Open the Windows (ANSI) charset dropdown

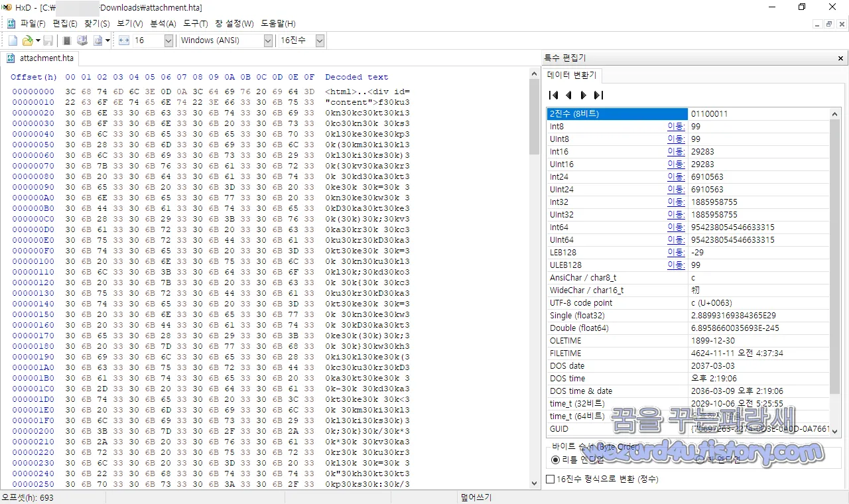tap(268, 40)
